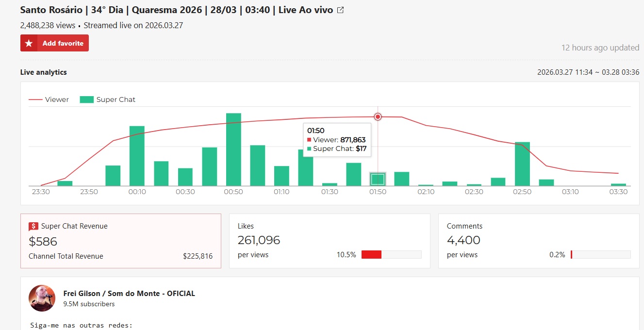This screenshot has height=330, width=644.
Task: Select the small Super Chat bar at 03:30
Action: tap(618, 184)
